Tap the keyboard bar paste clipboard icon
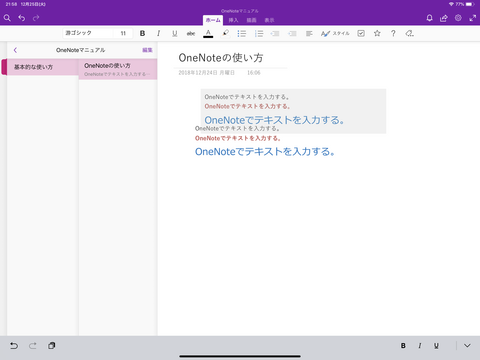 (x=51, y=346)
